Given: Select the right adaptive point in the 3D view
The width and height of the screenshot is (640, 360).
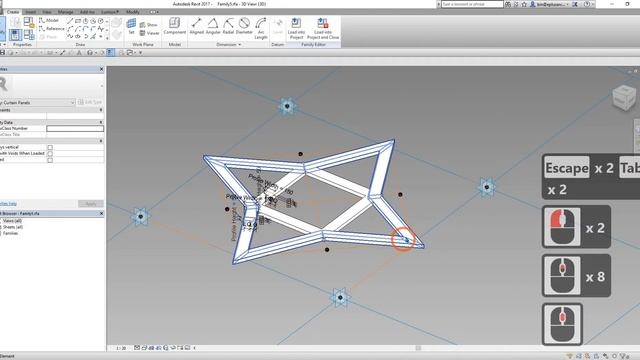Looking at the screenshot, I should pyautogui.click(x=487, y=187).
